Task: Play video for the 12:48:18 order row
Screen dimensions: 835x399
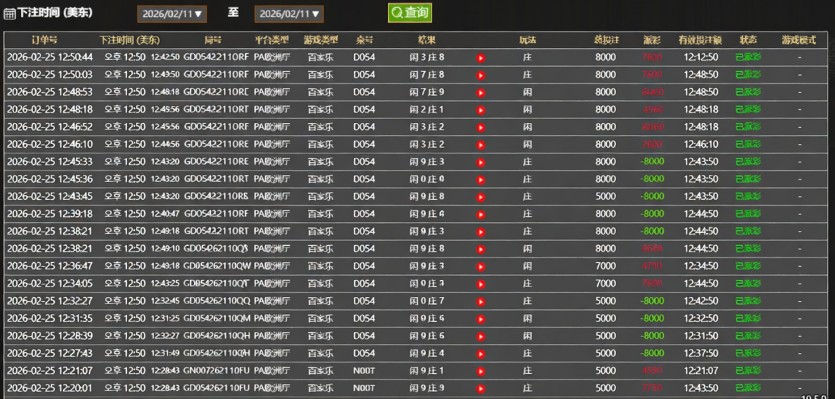Action: click(481, 110)
